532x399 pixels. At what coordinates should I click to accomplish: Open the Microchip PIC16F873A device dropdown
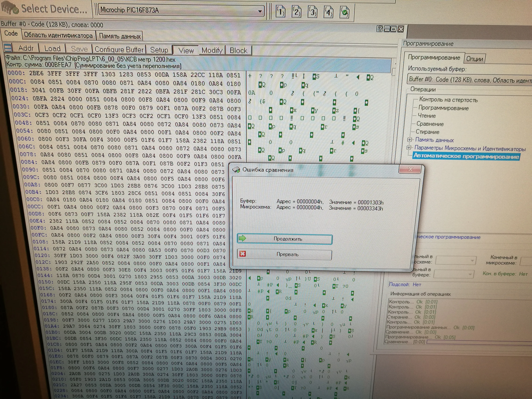coord(260,11)
